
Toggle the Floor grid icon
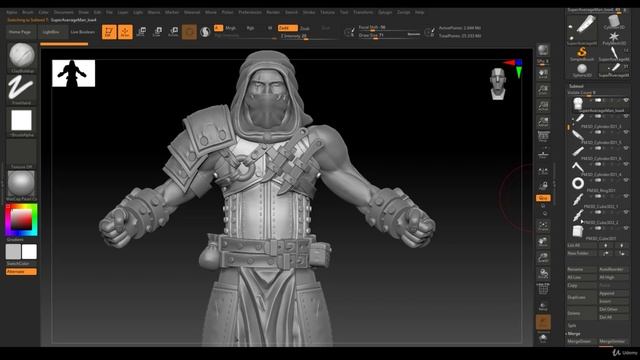[x=543, y=154]
